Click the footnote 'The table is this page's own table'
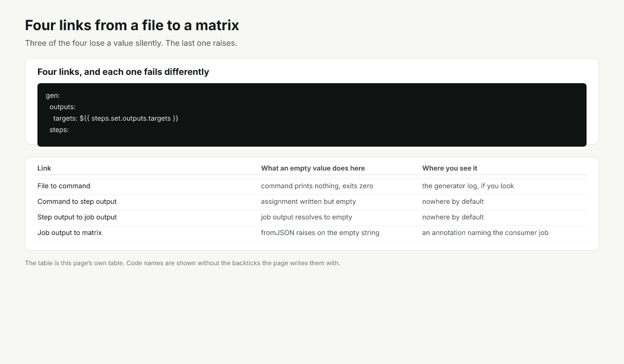 pos(74,263)
